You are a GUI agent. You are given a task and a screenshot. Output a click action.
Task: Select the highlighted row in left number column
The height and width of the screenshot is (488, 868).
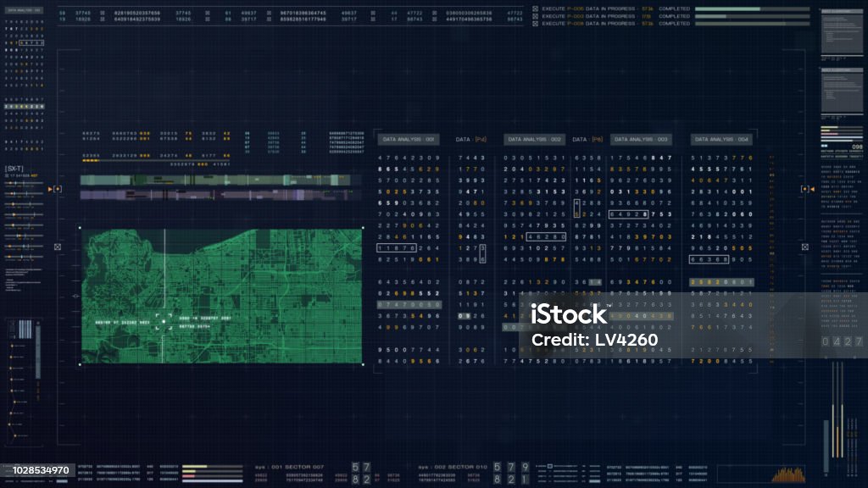[24, 106]
